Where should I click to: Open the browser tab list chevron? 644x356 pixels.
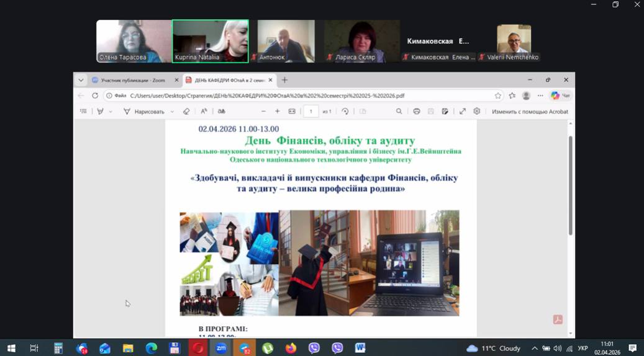[x=81, y=80]
